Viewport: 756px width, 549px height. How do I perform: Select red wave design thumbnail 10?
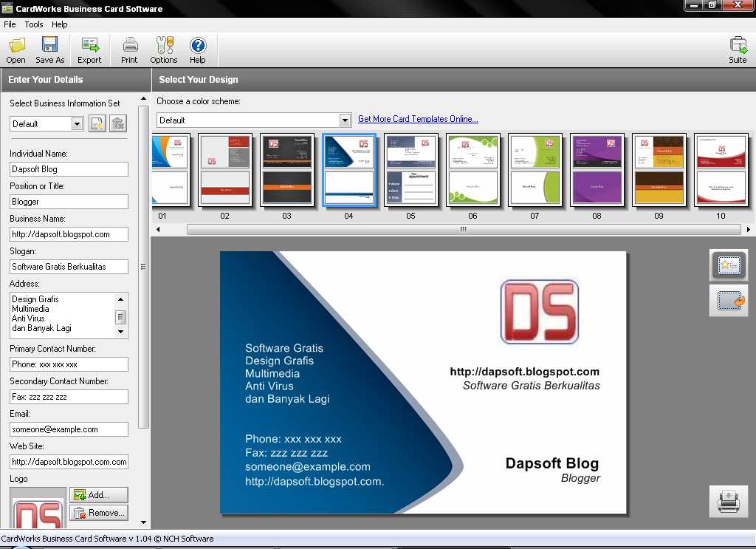[x=721, y=170]
